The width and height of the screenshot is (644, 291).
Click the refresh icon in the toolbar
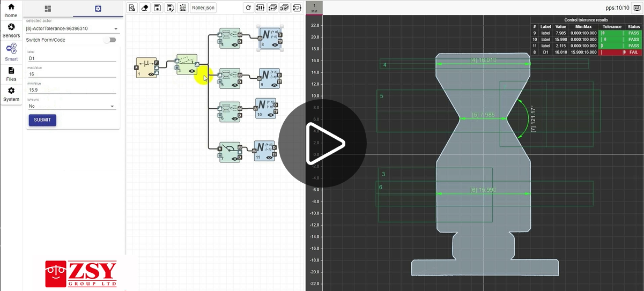pyautogui.click(x=248, y=8)
